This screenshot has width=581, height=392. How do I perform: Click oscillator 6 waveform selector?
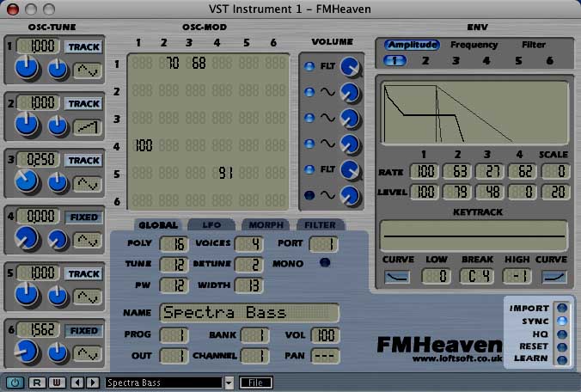(88, 354)
